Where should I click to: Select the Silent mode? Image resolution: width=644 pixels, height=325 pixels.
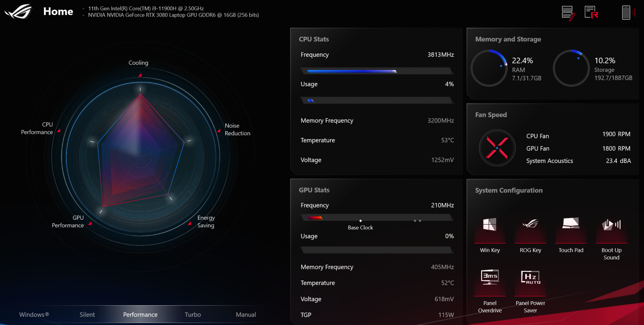tap(87, 314)
